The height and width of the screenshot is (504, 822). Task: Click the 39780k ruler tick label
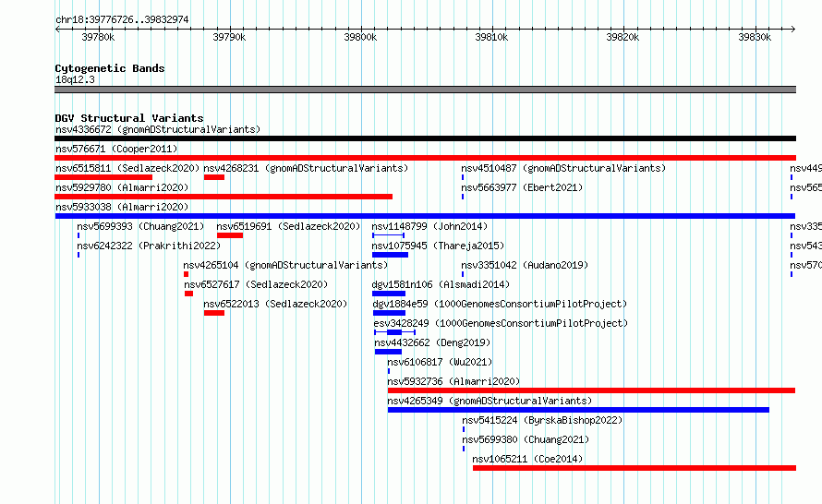click(x=98, y=37)
